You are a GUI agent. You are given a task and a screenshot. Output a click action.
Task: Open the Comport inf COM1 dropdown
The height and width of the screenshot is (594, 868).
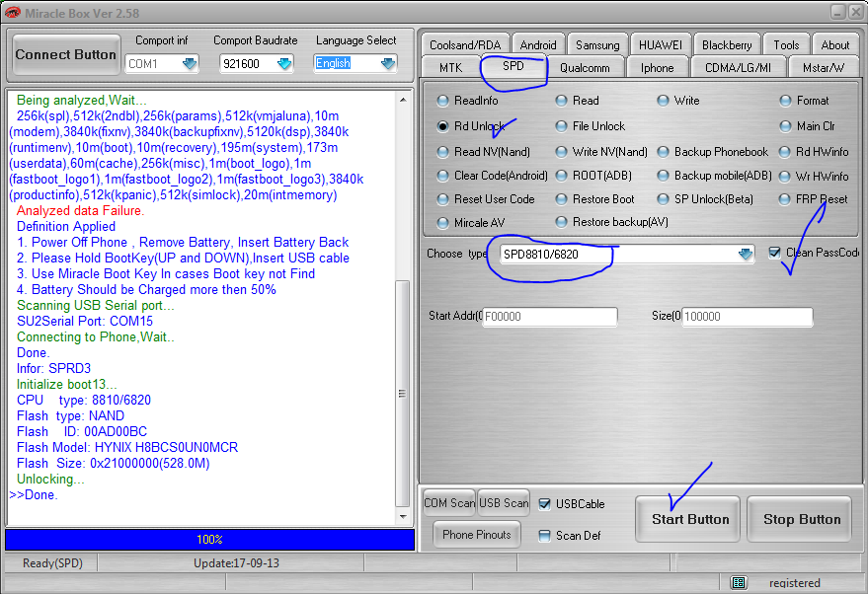[x=190, y=63]
